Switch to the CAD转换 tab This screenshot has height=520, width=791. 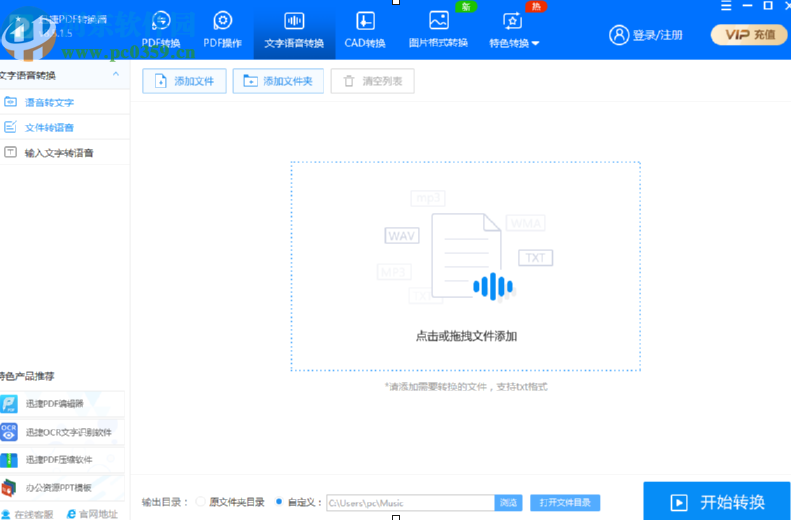[365, 22]
